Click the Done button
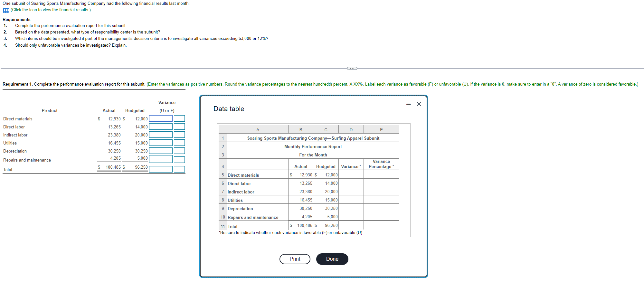644x281 pixels. coord(332,259)
